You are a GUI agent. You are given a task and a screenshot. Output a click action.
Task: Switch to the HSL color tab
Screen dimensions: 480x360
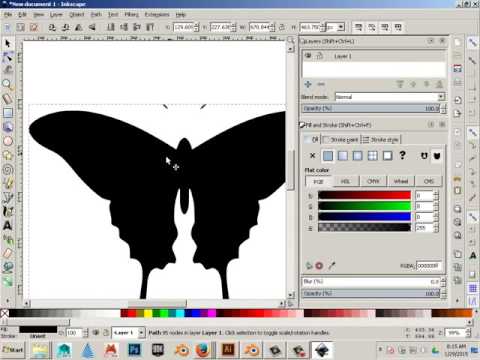point(346,181)
